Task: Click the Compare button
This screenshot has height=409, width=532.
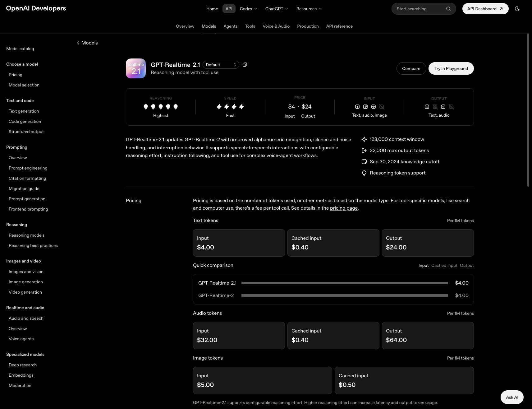Action: (411, 68)
